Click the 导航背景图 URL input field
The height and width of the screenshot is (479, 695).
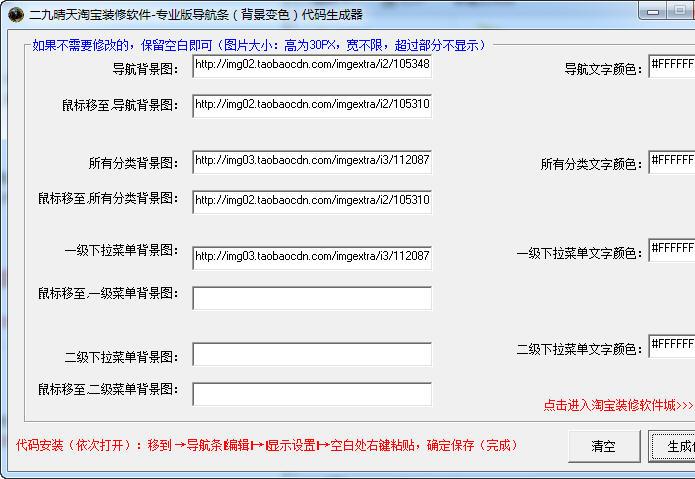[x=312, y=66]
